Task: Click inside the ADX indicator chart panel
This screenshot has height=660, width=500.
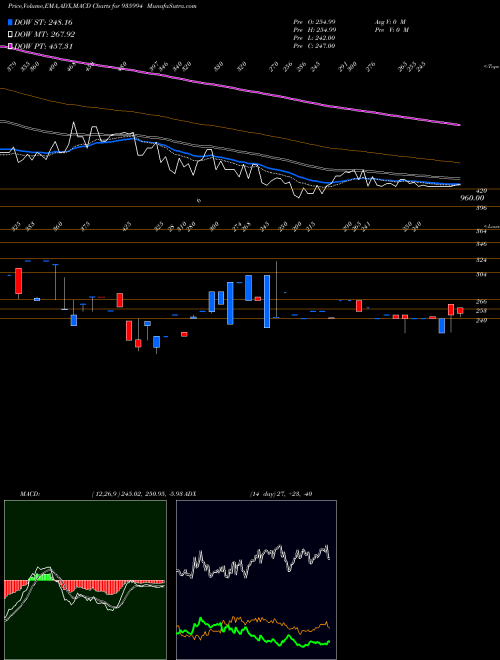Action: pyautogui.click(x=256, y=580)
